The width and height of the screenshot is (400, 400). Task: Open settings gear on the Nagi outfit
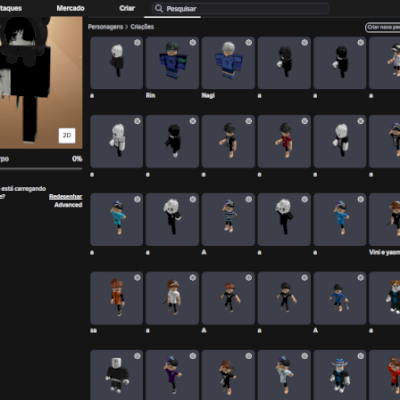coord(249,42)
